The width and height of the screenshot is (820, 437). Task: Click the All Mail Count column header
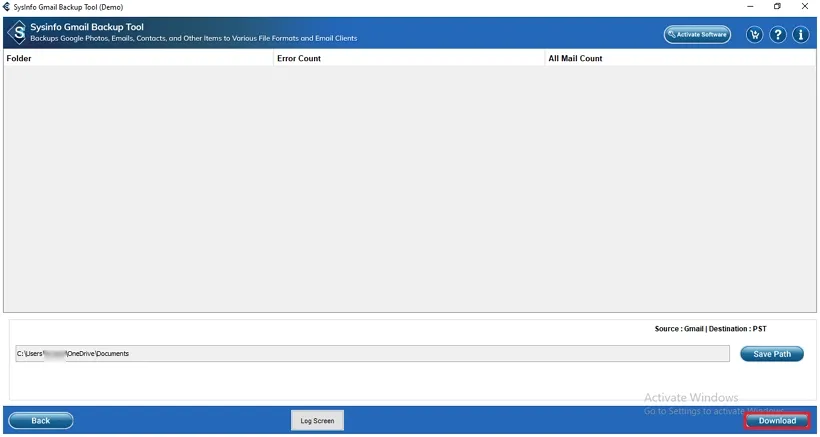coord(680,59)
